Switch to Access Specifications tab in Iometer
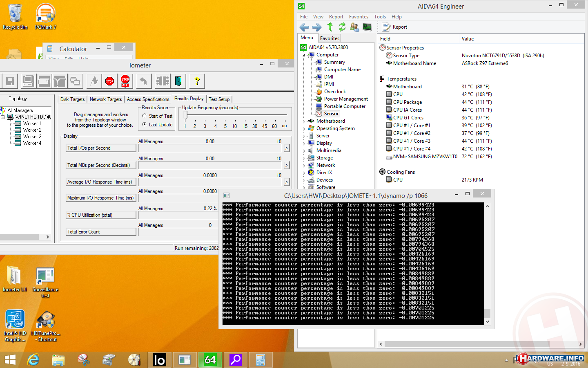Image resolution: width=588 pixels, height=368 pixels. [148, 99]
